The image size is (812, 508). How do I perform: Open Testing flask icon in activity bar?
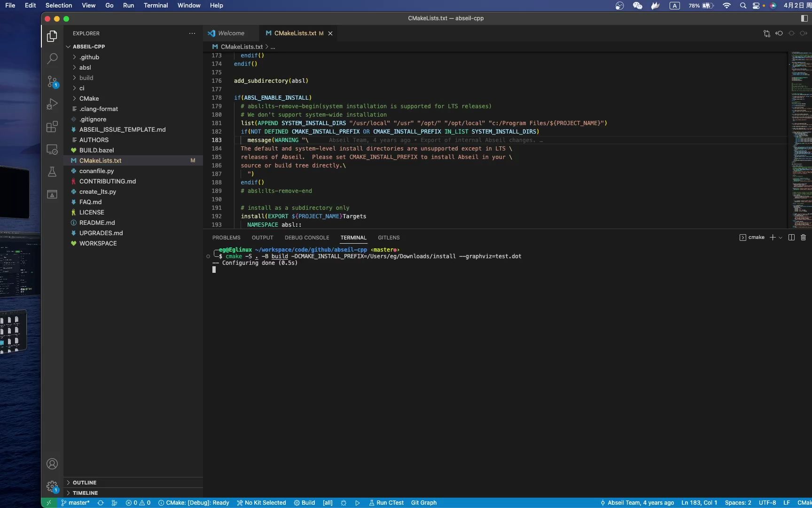click(52, 172)
